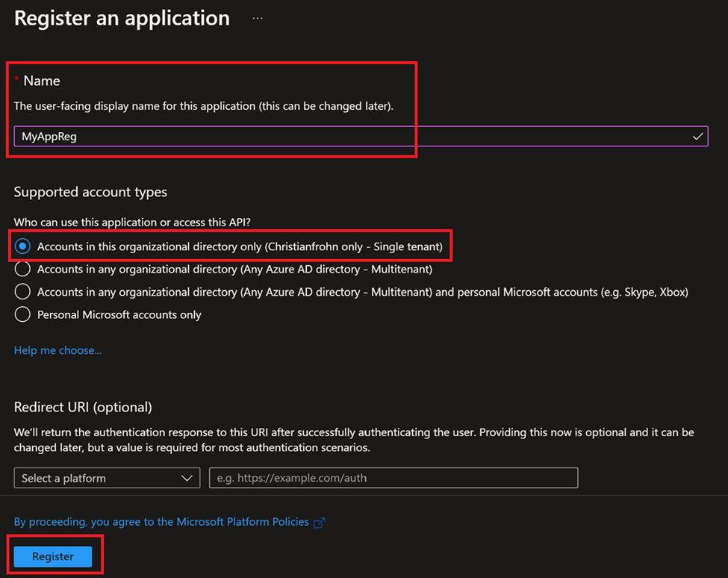Click the "Supported account types" heading
This screenshot has width=728, height=578.
pyautogui.click(x=90, y=191)
